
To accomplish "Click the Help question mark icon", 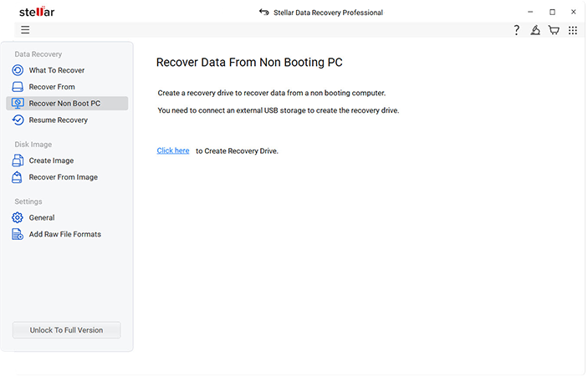I will (x=516, y=30).
